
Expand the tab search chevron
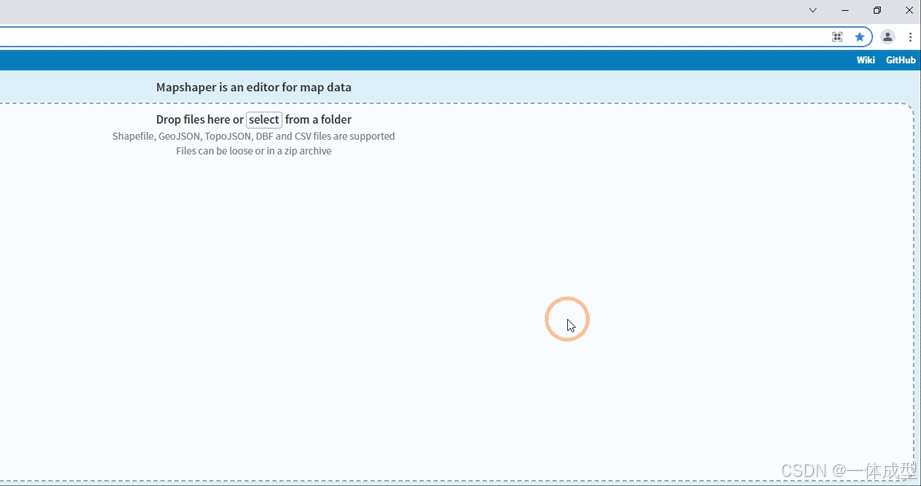coord(813,10)
